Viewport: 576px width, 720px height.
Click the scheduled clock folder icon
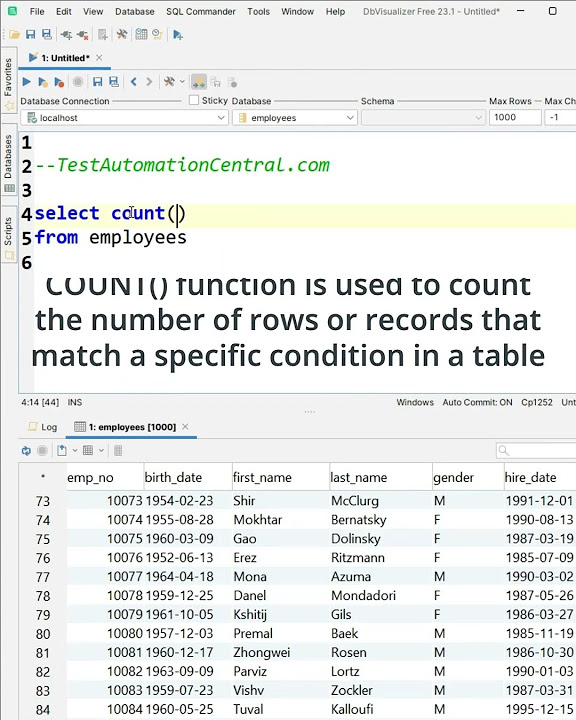(x=157, y=34)
